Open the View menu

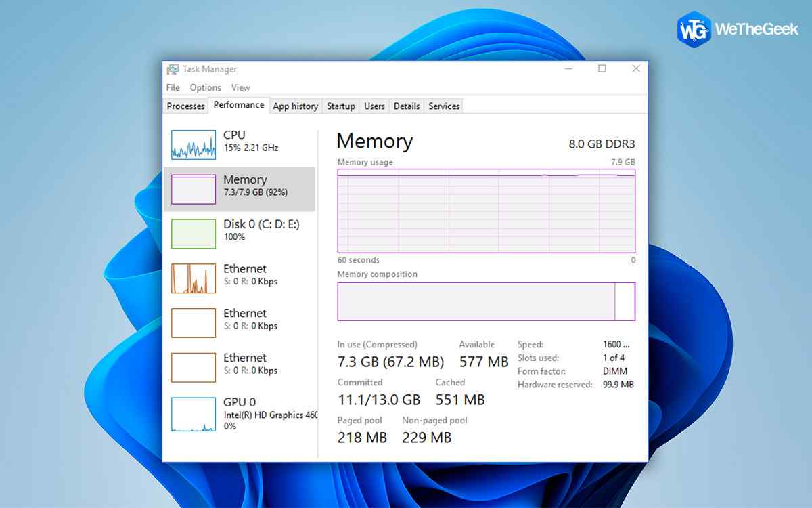(241, 87)
